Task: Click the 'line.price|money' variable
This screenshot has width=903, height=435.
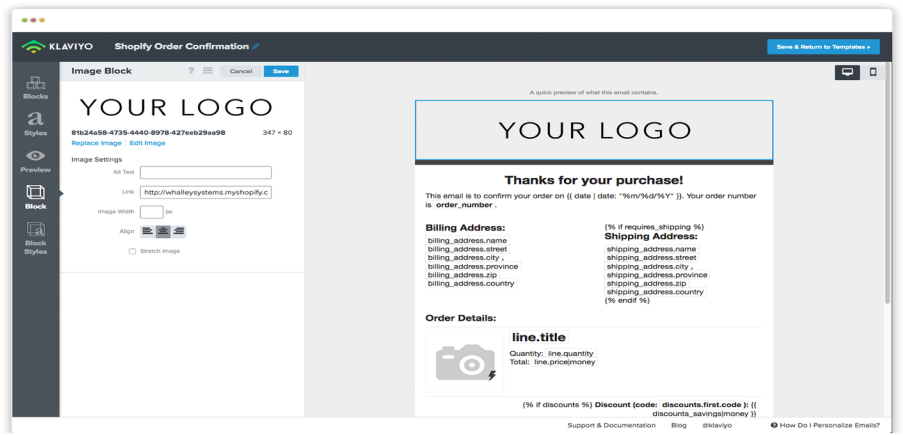Action: tap(564, 362)
